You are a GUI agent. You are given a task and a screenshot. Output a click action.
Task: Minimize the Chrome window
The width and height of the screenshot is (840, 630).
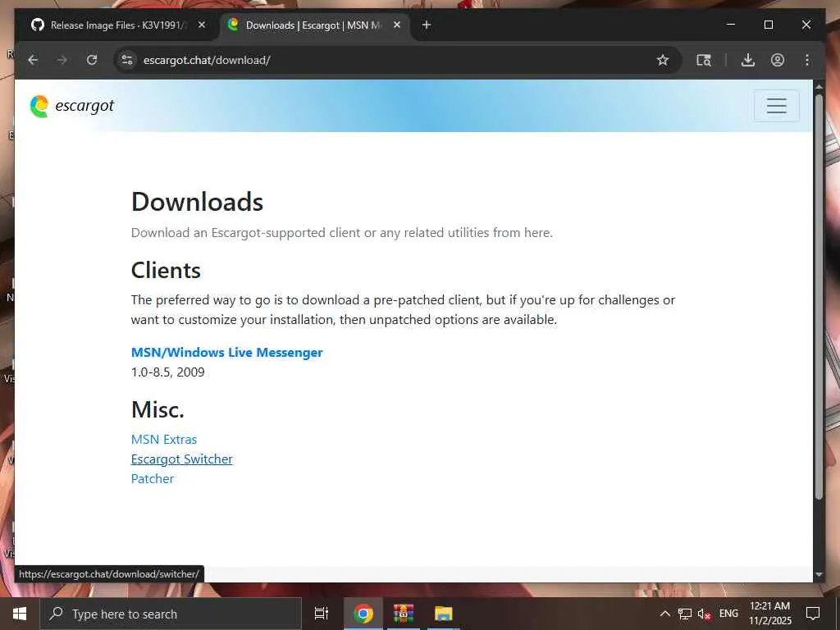(731, 25)
